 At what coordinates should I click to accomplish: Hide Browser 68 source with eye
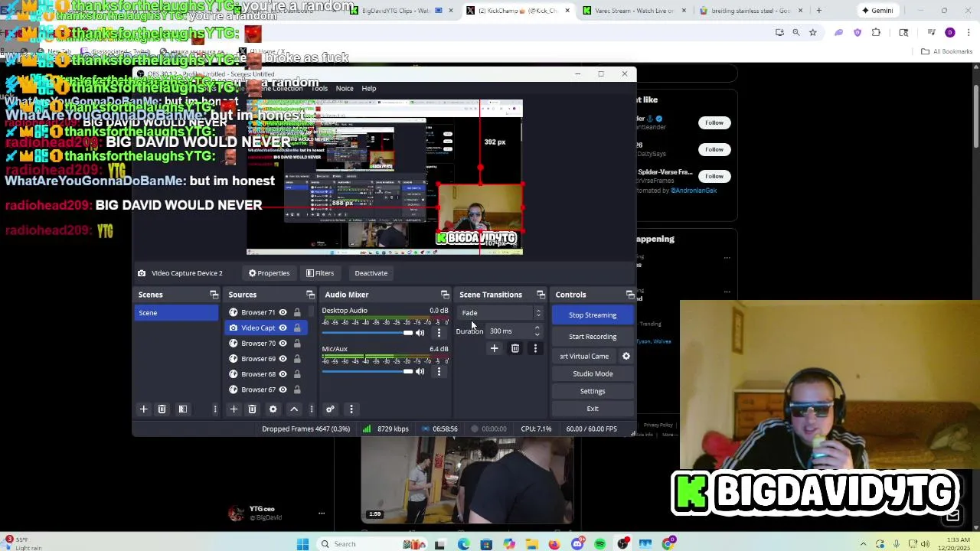point(283,373)
